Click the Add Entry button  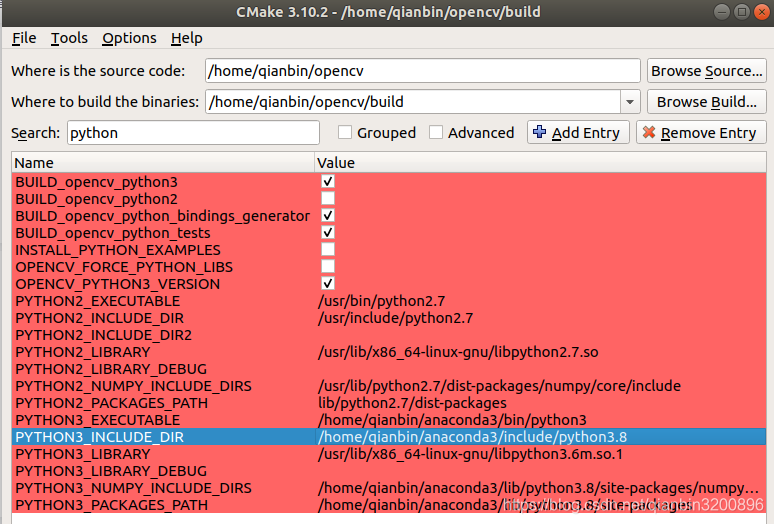(578, 132)
